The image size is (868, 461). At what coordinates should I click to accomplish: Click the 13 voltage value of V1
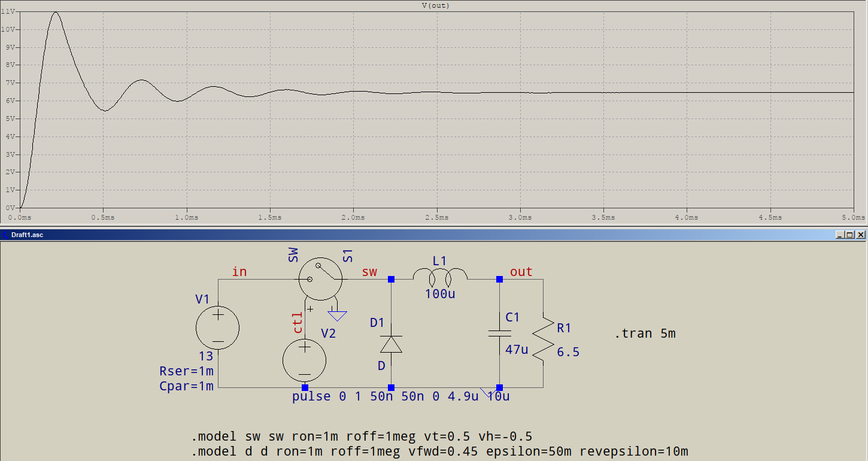[x=206, y=357]
